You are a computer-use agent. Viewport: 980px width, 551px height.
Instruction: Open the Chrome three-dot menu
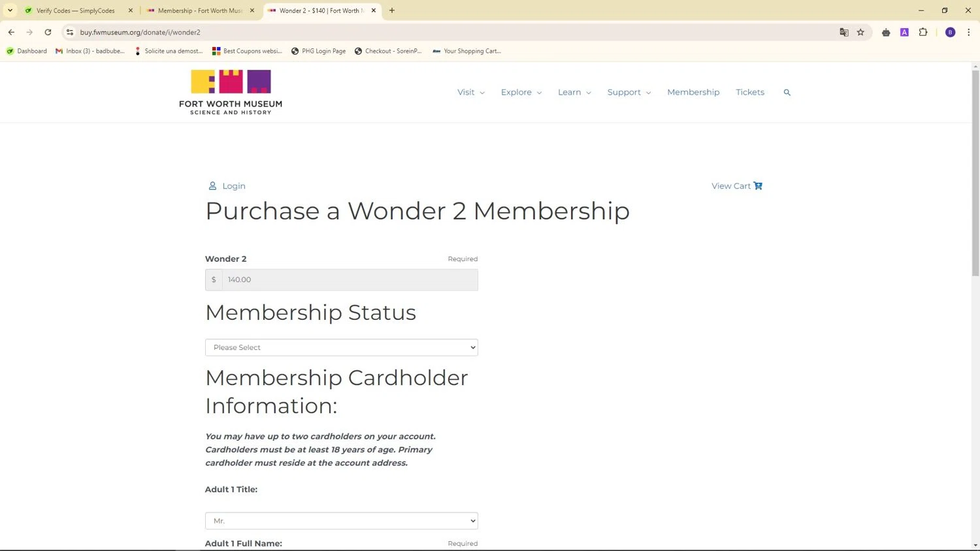coord(968,32)
